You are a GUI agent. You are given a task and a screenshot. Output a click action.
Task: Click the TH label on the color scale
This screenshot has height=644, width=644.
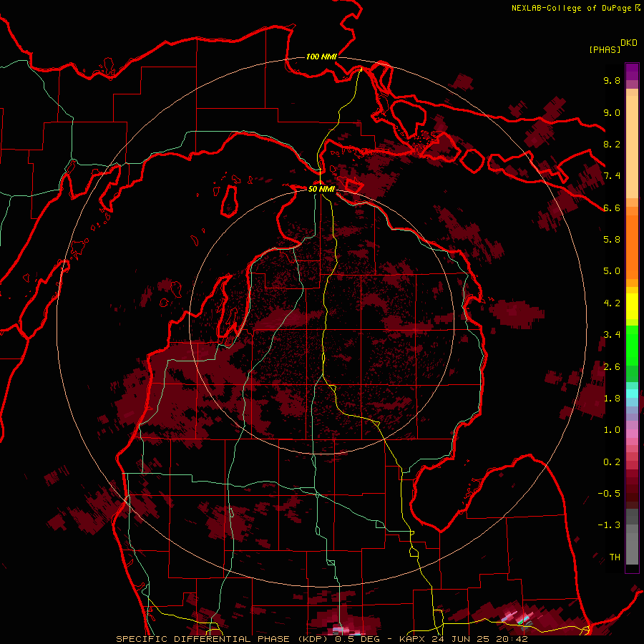pyautogui.click(x=615, y=557)
